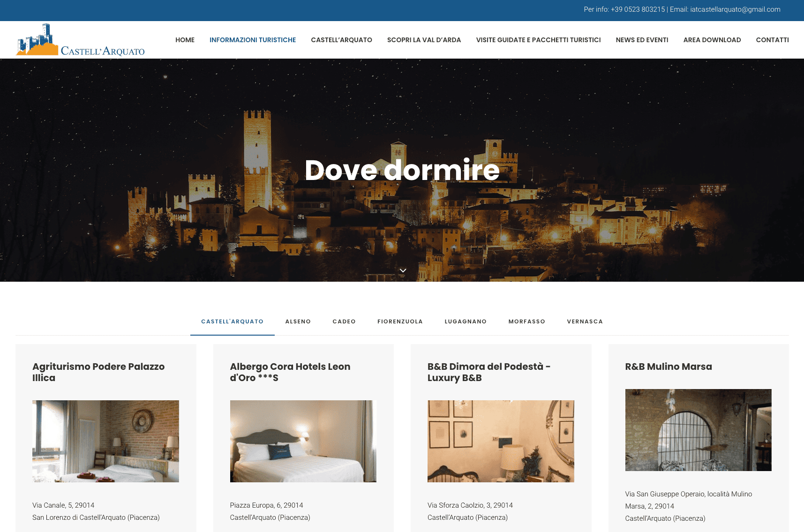804x532 pixels.
Task: Click the Agriturismo Podere Palazzo Illica photo
Action: point(105,441)
